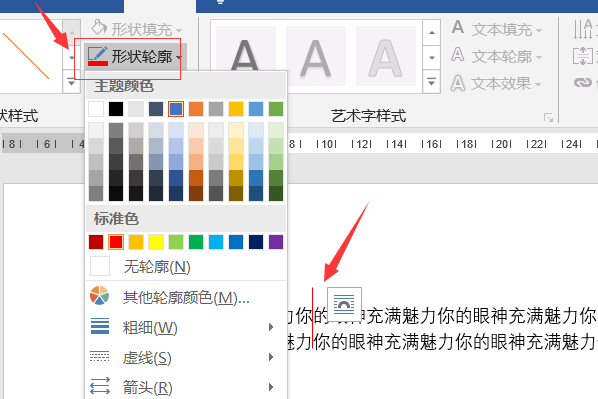Pick yellow standard color swatch
Image resolution: width=598 pixels, height=399 pixels.
click(156, 242)
